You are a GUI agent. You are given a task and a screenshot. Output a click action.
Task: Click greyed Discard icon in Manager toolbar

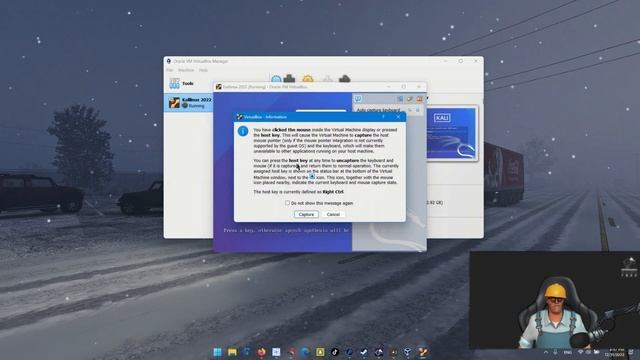click(x=327, y=79)
